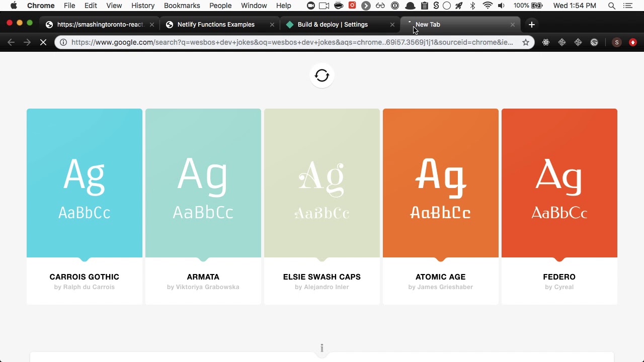The width and height of the screenshot is (644, 362).
Task: Click the battery 100% indicator
Action: (528, 6)
